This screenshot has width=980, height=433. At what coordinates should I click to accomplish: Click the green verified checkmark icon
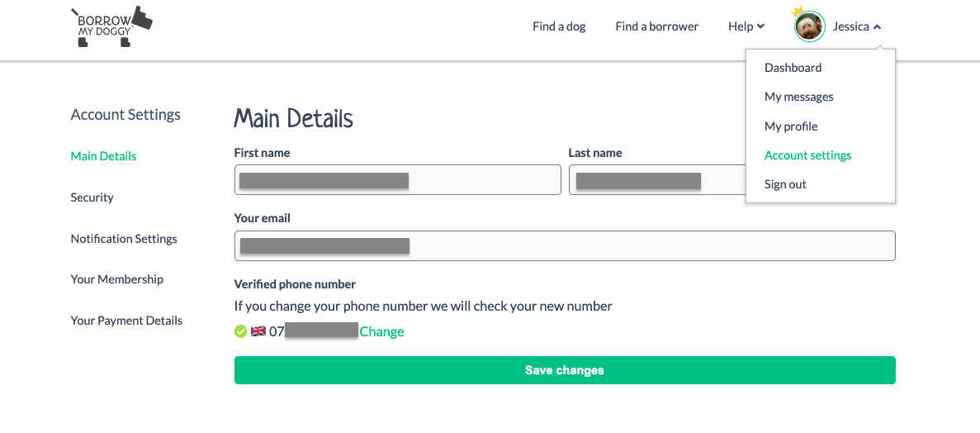coord(240,331)
